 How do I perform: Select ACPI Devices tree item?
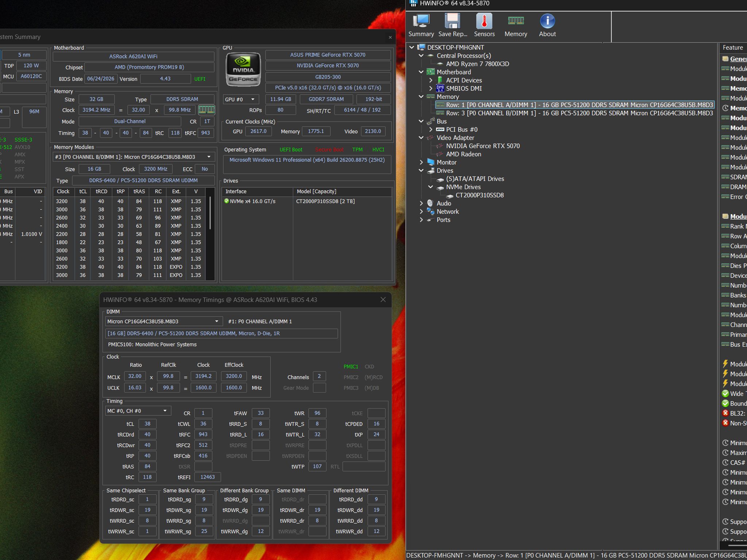tap(464, 80)
